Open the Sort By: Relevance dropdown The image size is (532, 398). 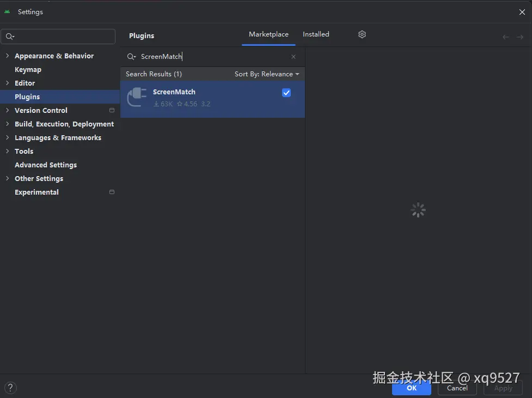click(x=267, y=74)
